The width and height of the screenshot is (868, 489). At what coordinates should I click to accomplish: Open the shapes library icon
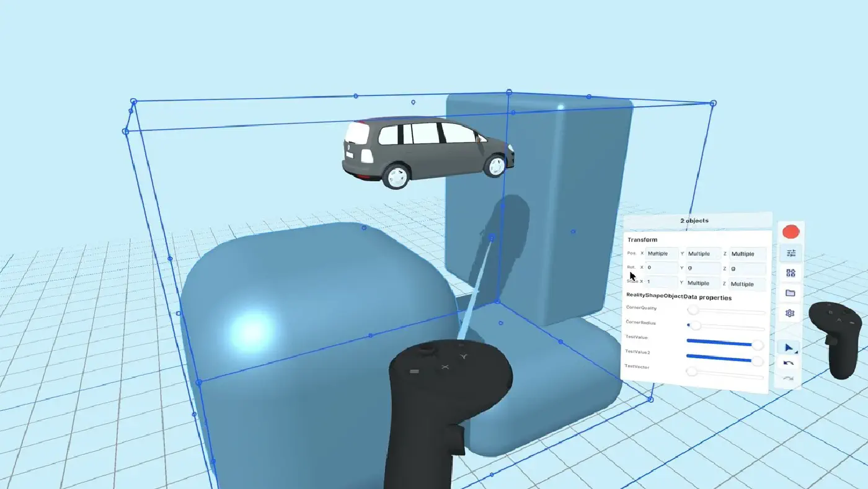click(x=790, y=273)
